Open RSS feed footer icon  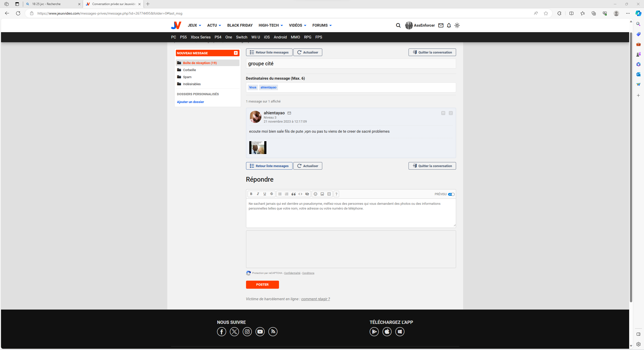click(x=273, y=332)
